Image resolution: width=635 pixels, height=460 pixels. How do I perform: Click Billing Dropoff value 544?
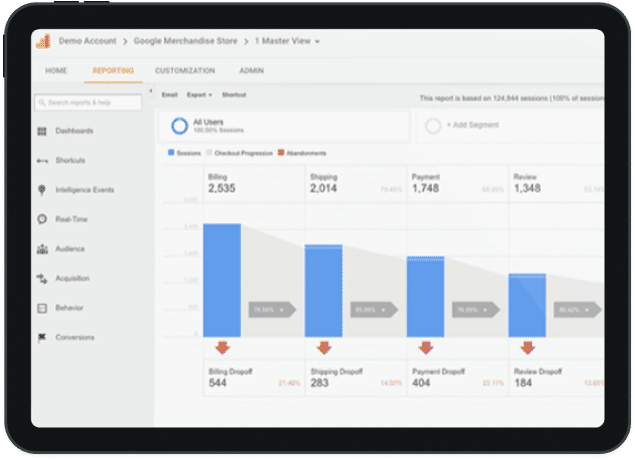tap(218, 383)
